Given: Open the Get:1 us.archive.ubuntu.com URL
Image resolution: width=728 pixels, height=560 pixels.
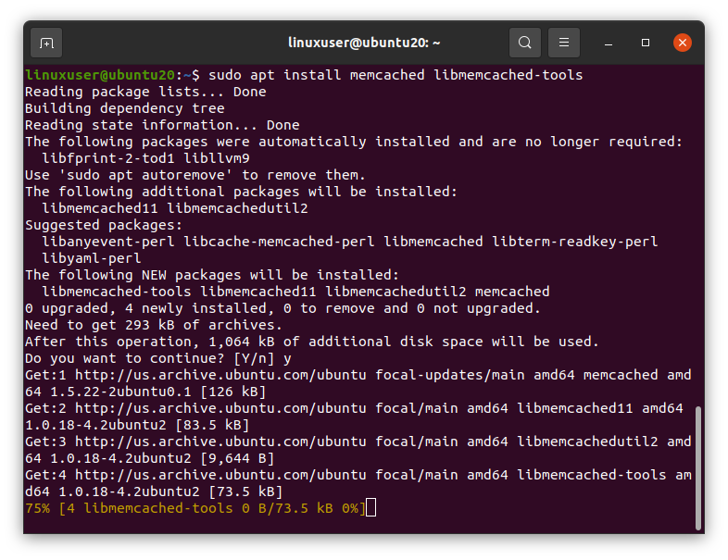Looking at the screenshot, I should (x=220, y=375).
